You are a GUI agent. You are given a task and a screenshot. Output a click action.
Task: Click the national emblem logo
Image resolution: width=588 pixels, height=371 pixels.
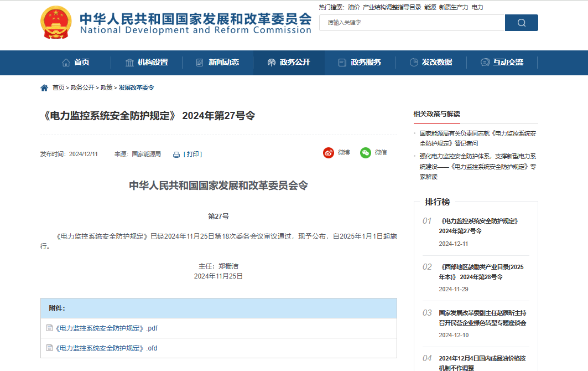click(56, 23)
